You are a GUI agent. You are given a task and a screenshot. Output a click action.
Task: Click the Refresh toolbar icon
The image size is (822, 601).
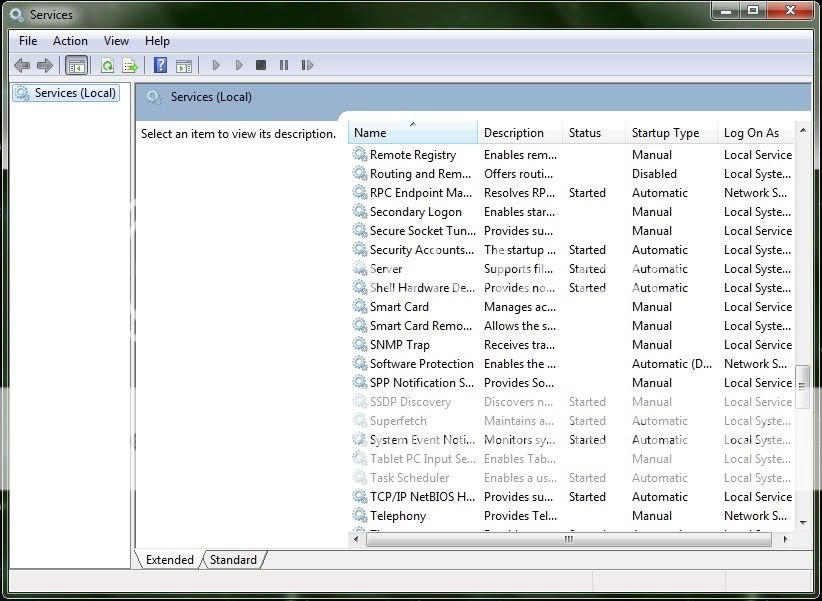[x=107, y=66]
